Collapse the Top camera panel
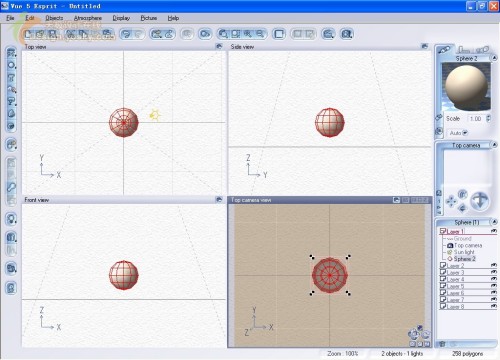The height and width of the screenshot is (360, 500). (x=494, y=145)
